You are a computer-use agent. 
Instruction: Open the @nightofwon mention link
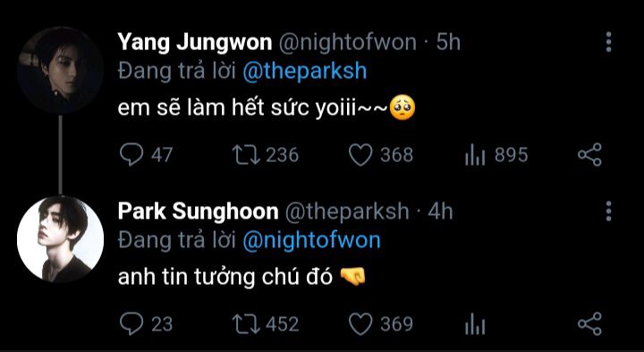coord(311,241)
